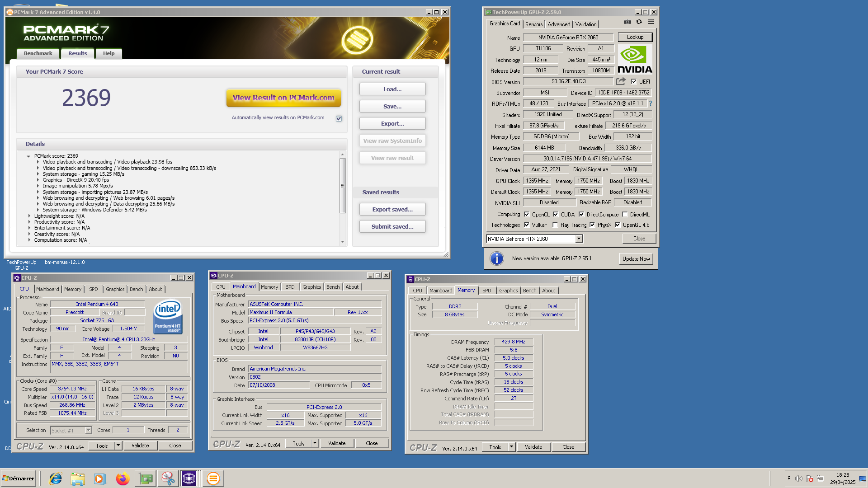Switch to the Benchmark tab in PCMark 7
Screen dimensions: 868x488
pos(38,53)
